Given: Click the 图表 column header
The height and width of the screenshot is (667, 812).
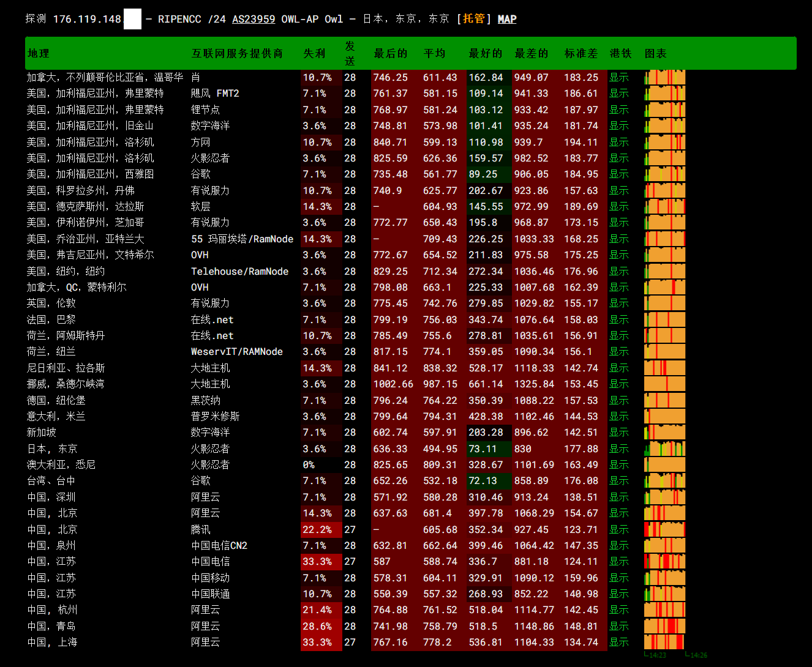Looking at the screenshot, I should click(x=655, y=53).
